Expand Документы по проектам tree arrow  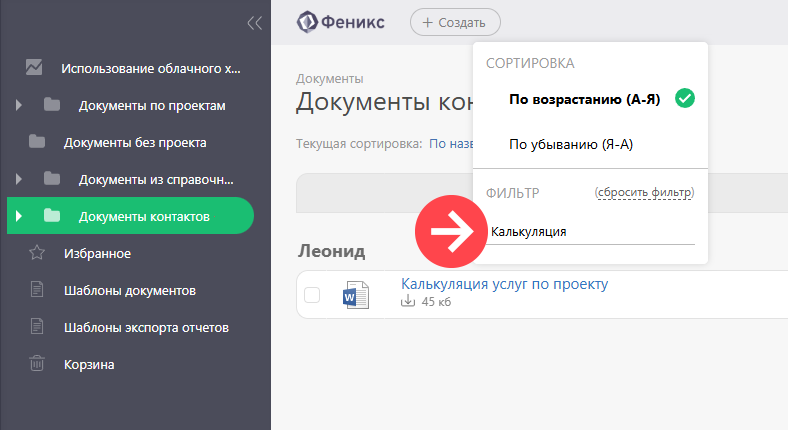pyautogui.click(x=19, y=105)
